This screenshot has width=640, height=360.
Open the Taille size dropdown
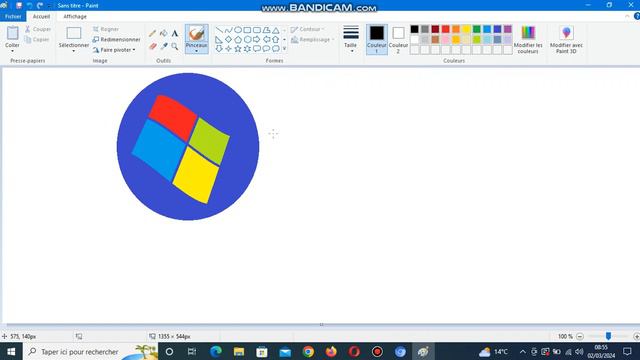[351, 39]
